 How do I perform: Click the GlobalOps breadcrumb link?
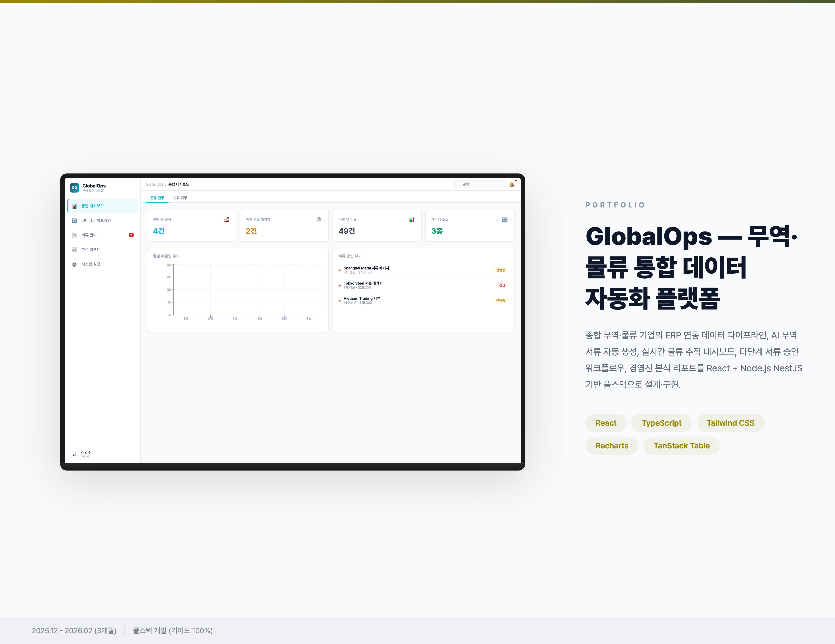(154, 184)
